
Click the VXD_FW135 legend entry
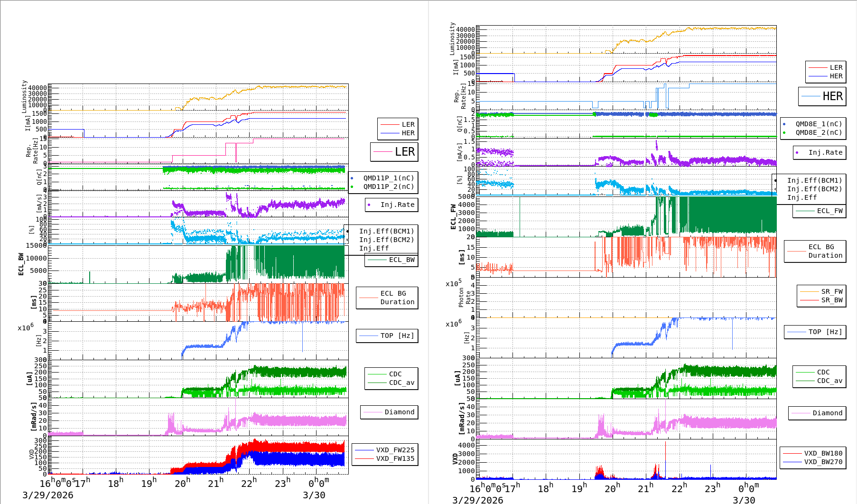[395, 458]
